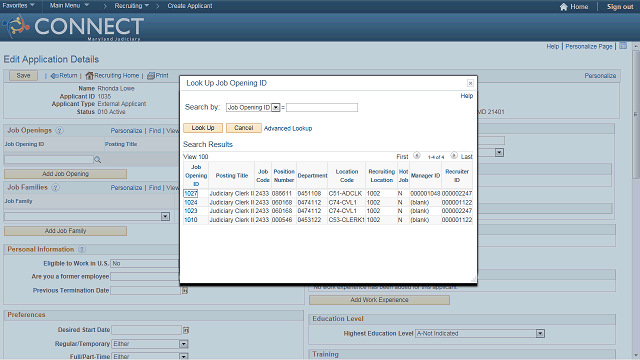The height and width of the screenshot is (360, 640).
Task: Click the Personalize Page link
Action: (x=589, y=47)
